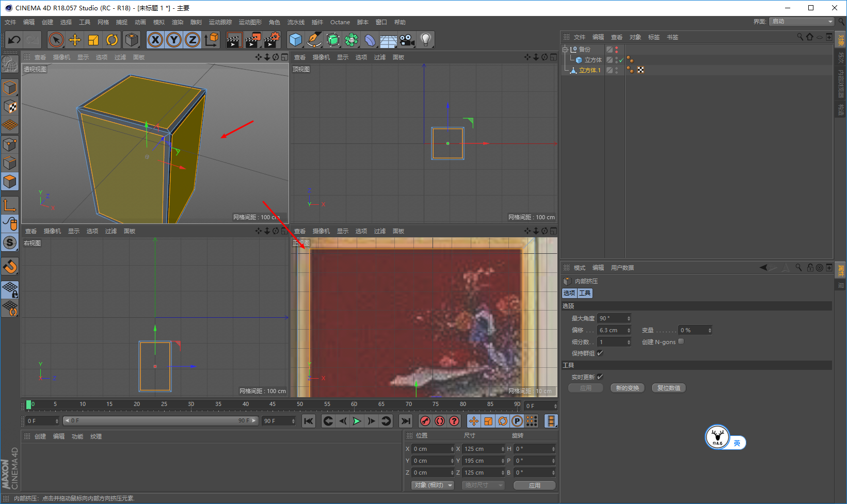Toggle 立方体 visibility dots
Image resolution: width=847 pixels, height=504 pixels.
click(616, 60)
